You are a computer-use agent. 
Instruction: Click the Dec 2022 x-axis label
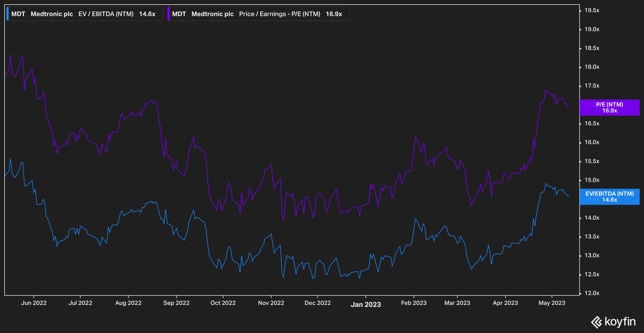tap(318, 303)
